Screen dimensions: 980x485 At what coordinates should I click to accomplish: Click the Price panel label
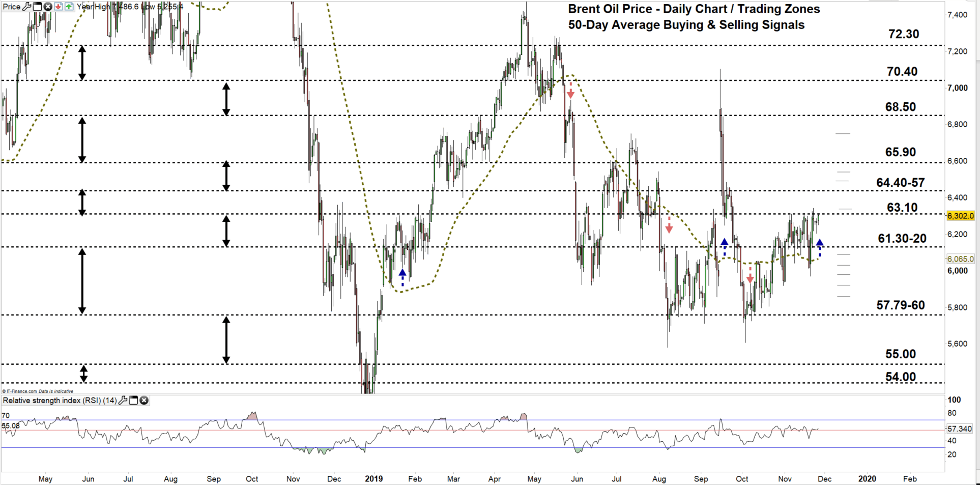coord(12,7)
